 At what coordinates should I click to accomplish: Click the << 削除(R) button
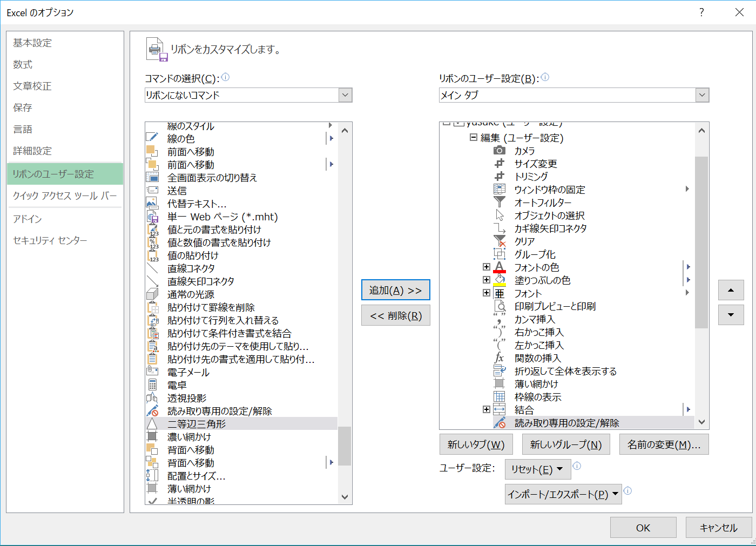click(x=396, y=315)
